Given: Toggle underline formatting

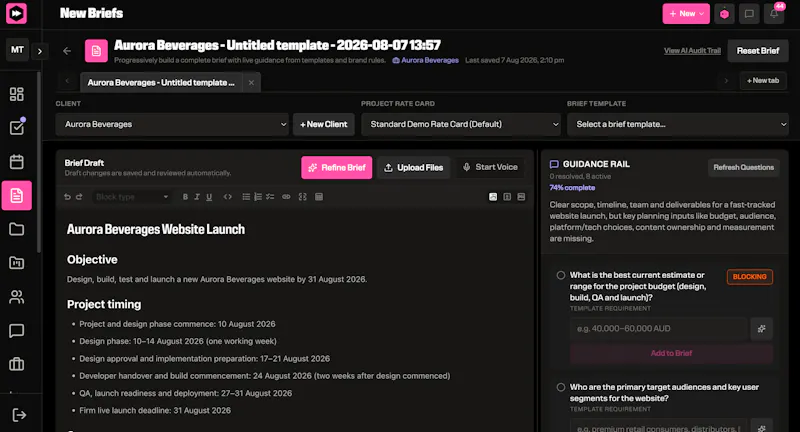Looking at the screenshot, I should pos(209,197).
